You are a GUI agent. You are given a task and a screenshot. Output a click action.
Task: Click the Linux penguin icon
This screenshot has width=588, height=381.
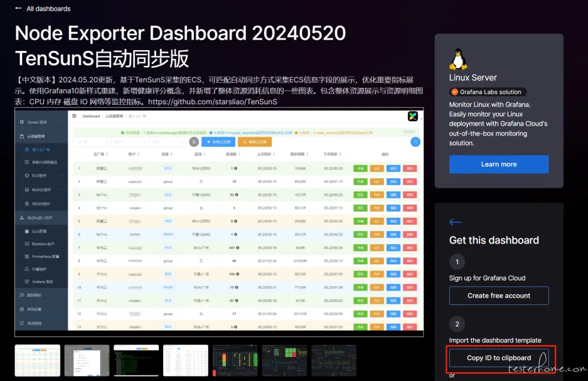click(x=458, y=59)
